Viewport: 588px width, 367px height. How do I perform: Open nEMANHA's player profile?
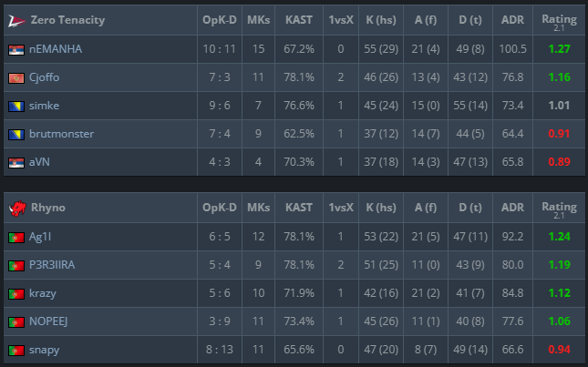(56, 49)
